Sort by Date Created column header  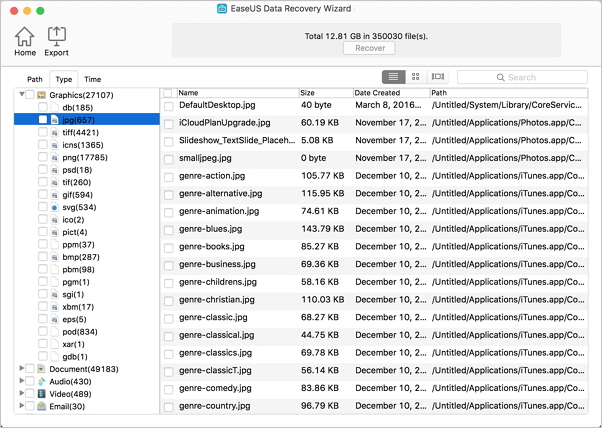391,93
